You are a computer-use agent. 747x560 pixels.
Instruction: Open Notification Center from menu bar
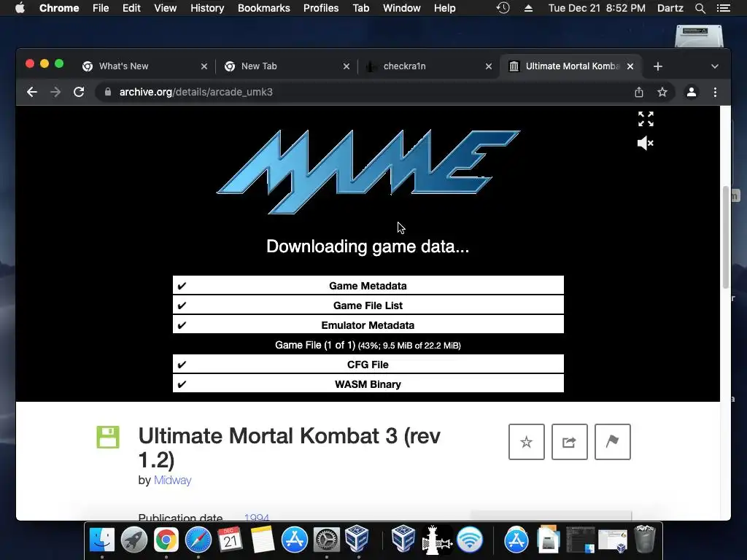[723, 8]
